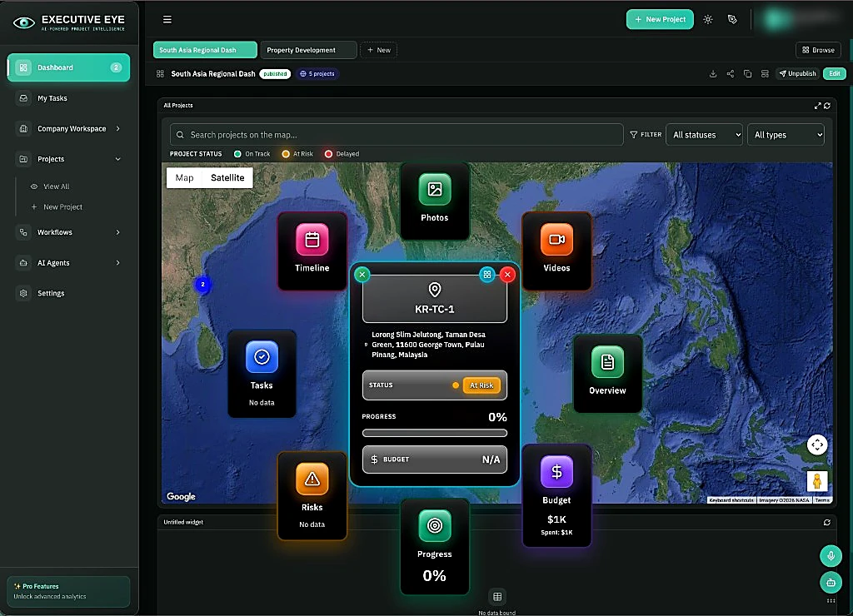This screenshot has width=853, height=616.
Task: Close the KR-TC-1 project card
Action: [x=507, y=275]
